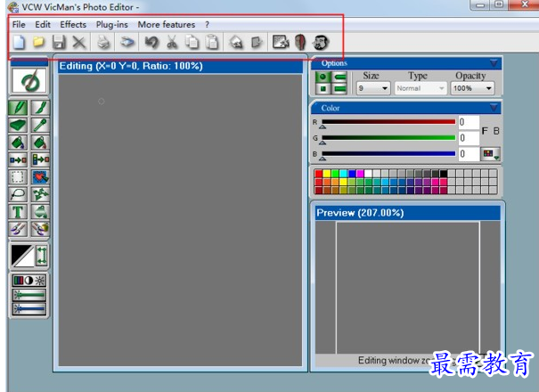Collapse the Color panel
Viewport: 539px width, 392px height.
pos(494,108)
